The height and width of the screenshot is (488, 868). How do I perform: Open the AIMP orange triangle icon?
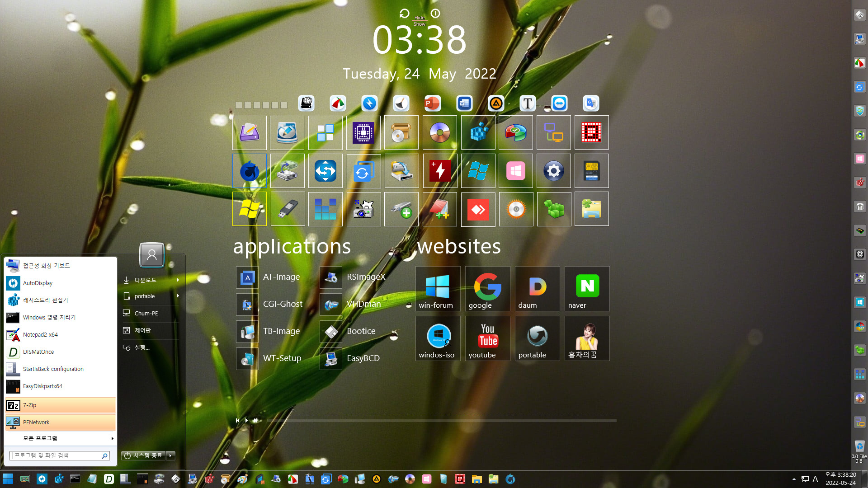click(x=496, y=103)
